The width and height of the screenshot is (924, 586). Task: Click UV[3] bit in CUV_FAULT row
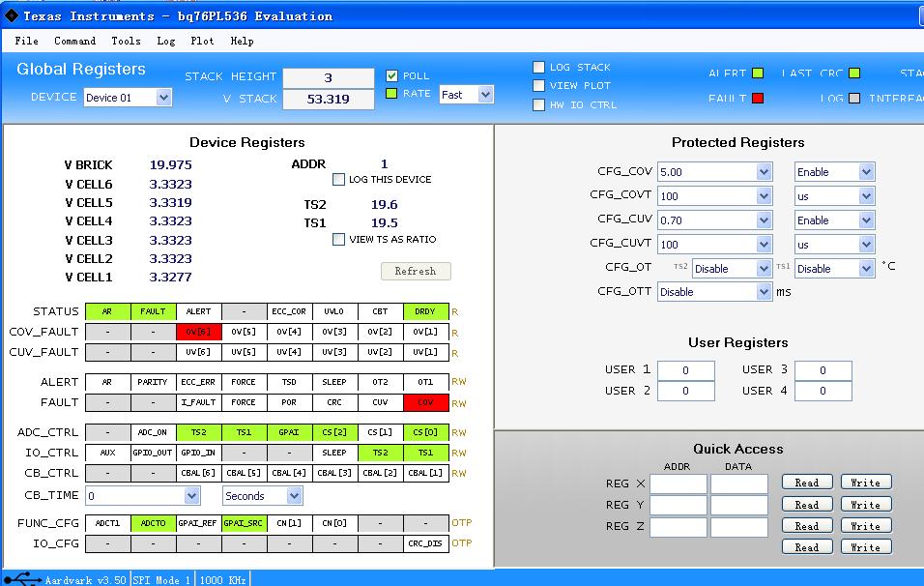334,352
